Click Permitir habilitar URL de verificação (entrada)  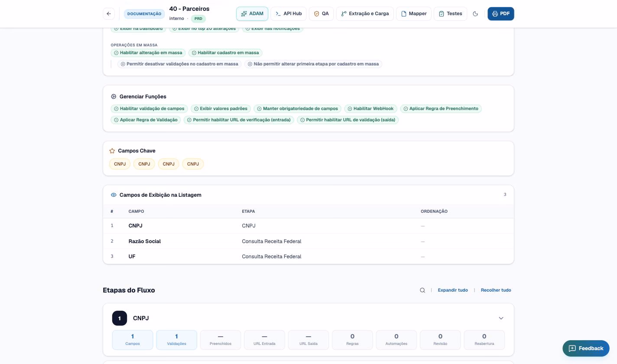[239, 120]
